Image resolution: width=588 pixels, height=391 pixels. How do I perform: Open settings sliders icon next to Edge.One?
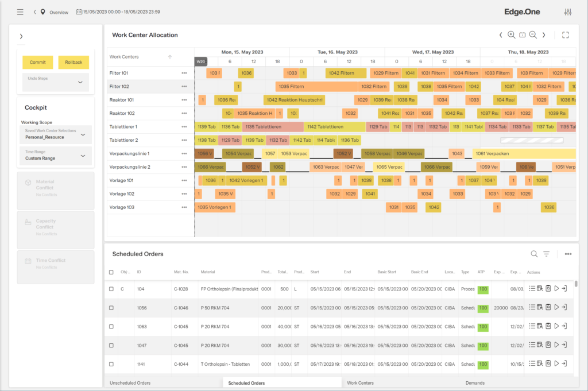568,11
